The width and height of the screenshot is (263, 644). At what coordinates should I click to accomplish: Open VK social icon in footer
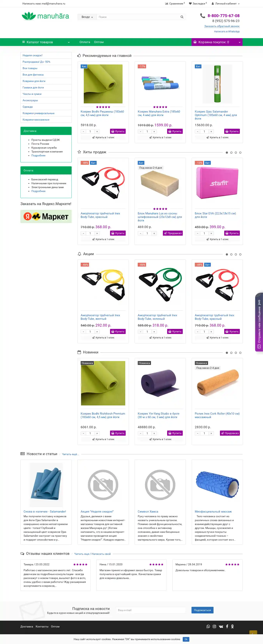coord(221,626)
